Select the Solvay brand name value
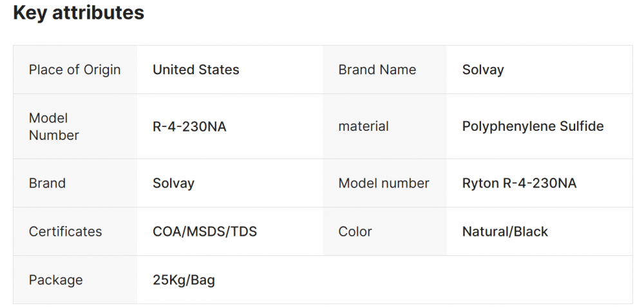 483,70
